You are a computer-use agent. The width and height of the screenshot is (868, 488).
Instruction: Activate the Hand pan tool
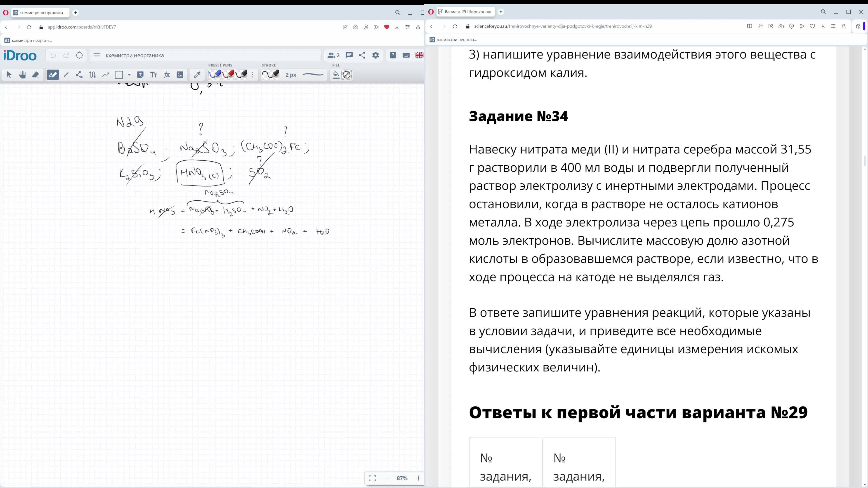click(22, 75)
